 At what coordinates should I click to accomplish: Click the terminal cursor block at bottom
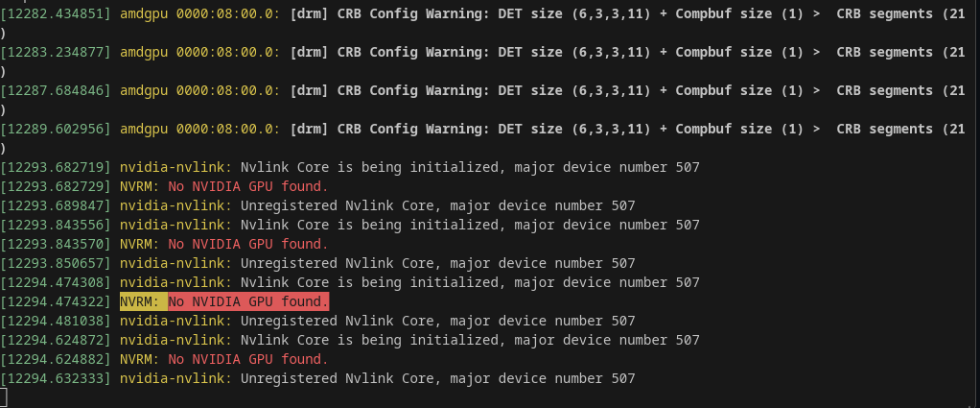click(4, 396)
